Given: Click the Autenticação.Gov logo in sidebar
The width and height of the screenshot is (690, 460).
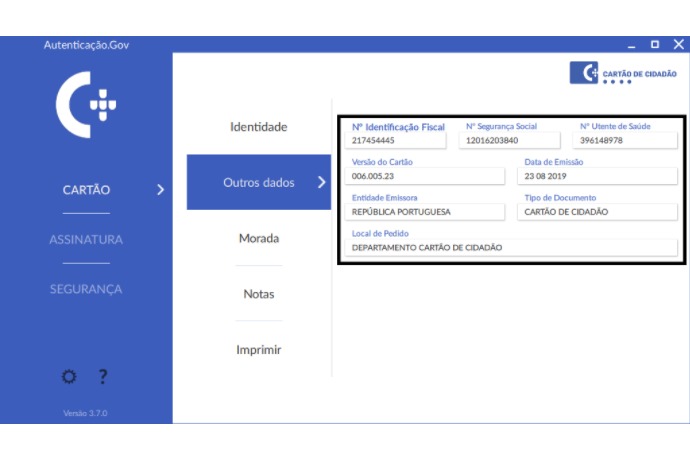Looking at the screenshot, I should [86, 105].
